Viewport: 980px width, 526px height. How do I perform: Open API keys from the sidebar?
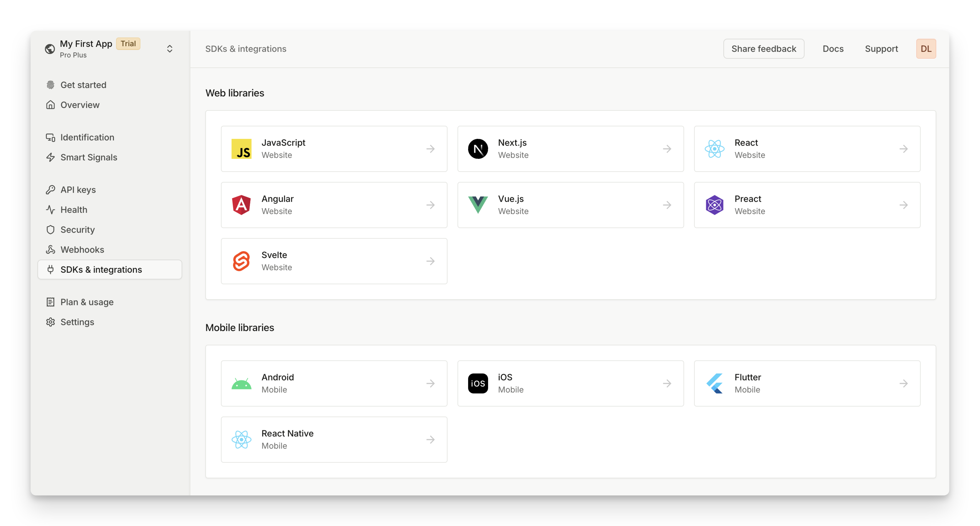(78, 190)
